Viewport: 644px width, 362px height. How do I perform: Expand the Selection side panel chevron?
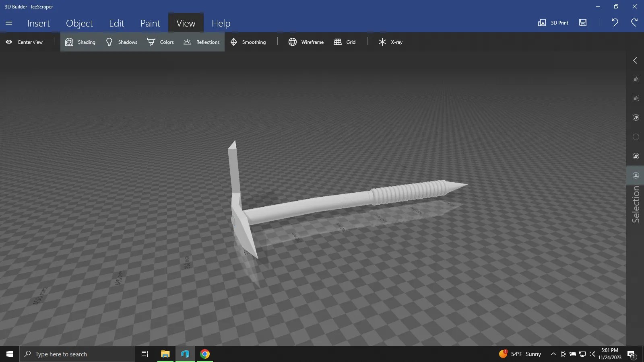pyautogui.click(x=635, y=60)
